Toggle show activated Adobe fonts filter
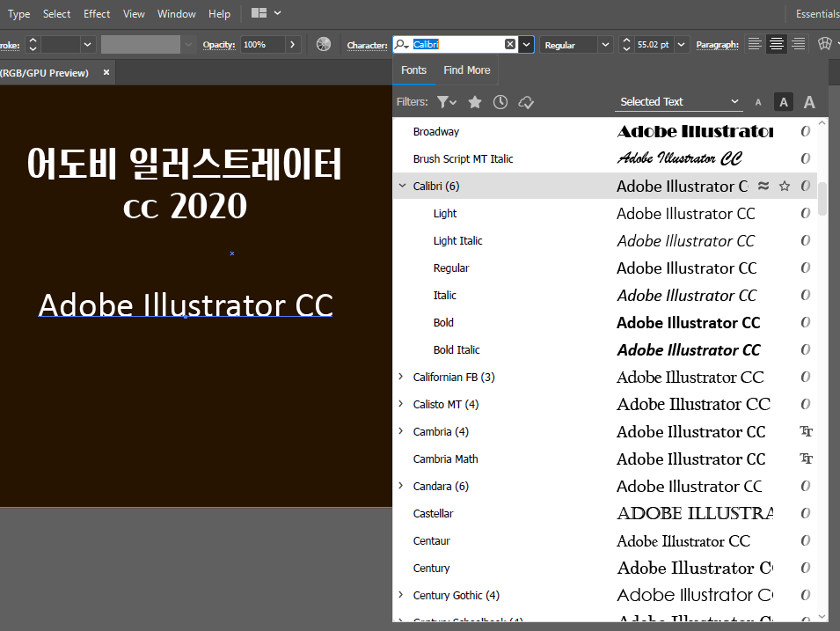 coord(526,102)
